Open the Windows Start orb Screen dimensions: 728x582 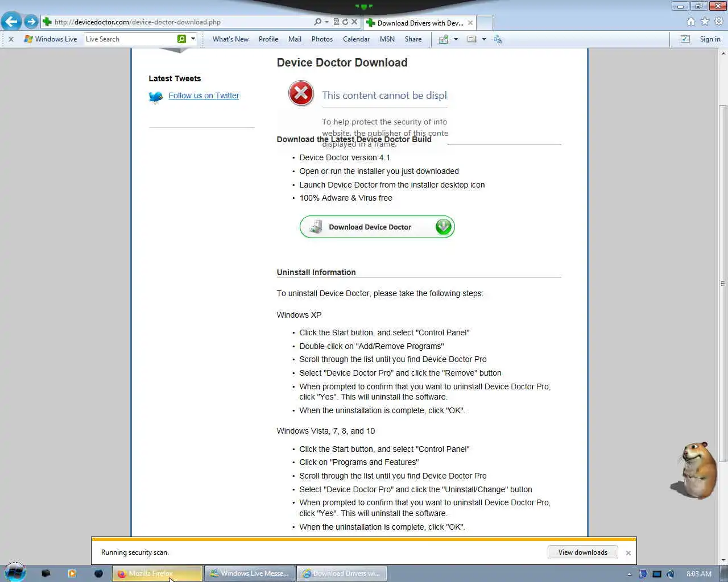point(15,572)
